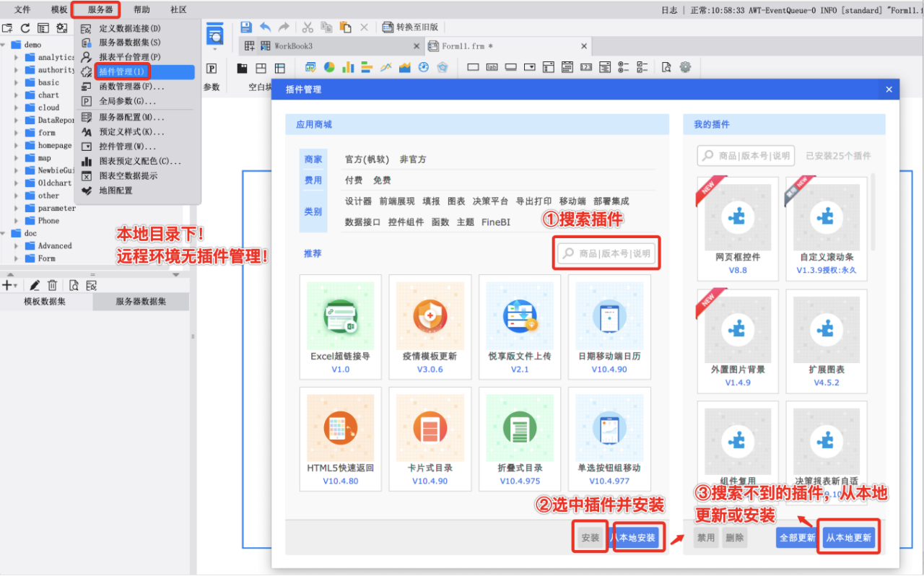Click the undo arrow icon
The image size is (924, 576).
click(266, 27)
